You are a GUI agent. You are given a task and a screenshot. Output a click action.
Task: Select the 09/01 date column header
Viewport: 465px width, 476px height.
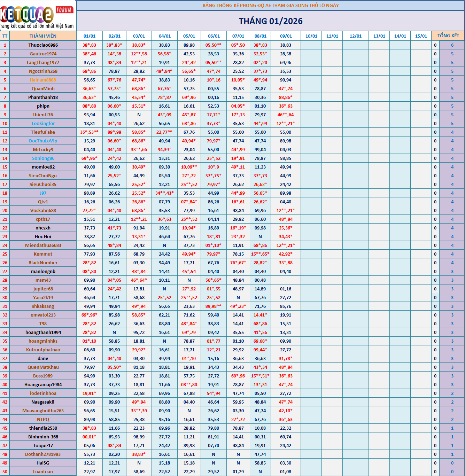(x=286, y=36)
